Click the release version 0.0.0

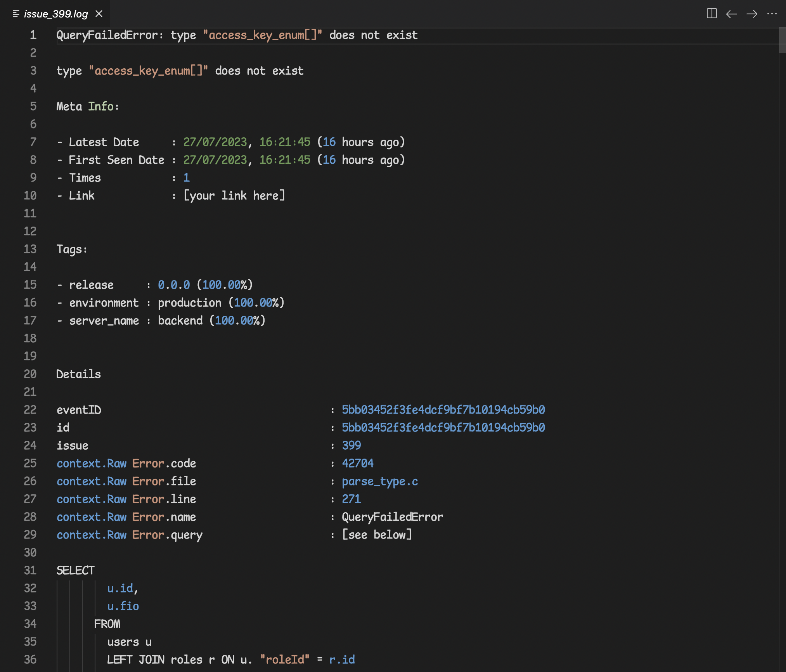[174, 285]
